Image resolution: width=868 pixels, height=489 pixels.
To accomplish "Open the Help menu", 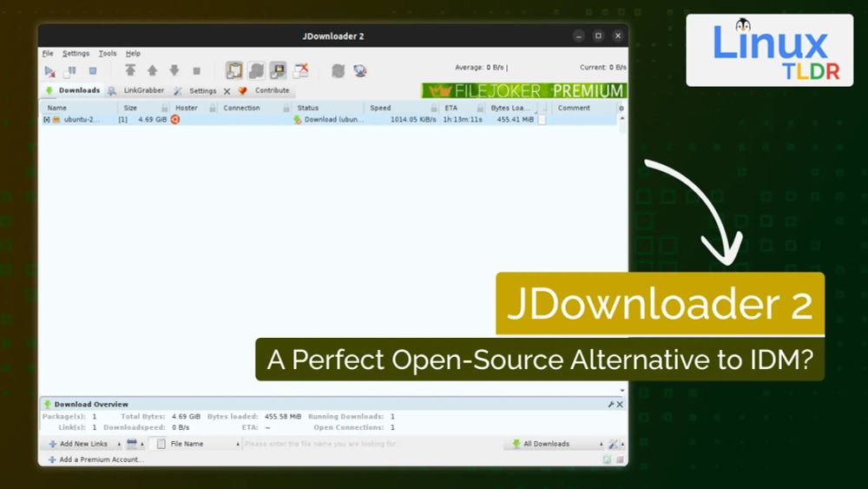I will coord(133,54).
